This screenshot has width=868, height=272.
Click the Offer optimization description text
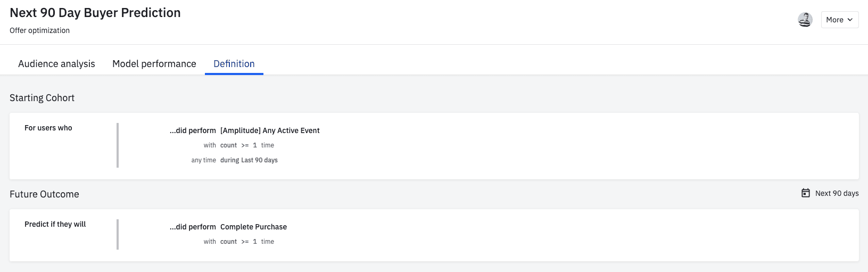coord(39,30)
